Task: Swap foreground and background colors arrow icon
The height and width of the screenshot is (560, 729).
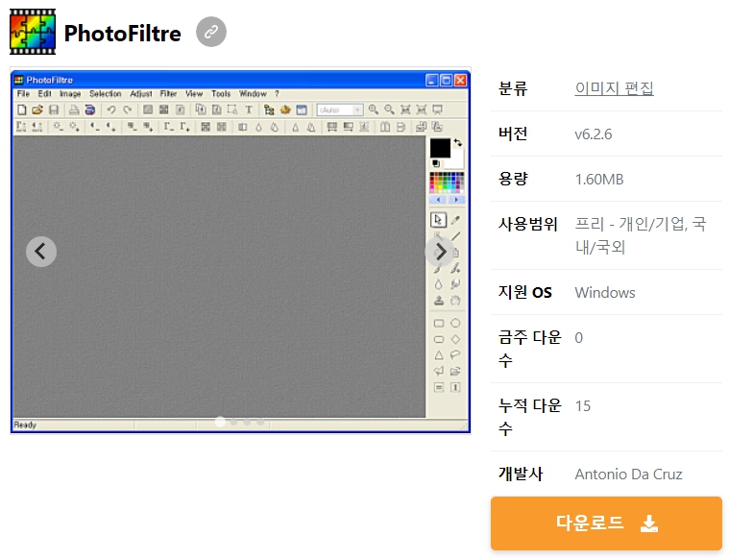Action: [x=458, y=143]
